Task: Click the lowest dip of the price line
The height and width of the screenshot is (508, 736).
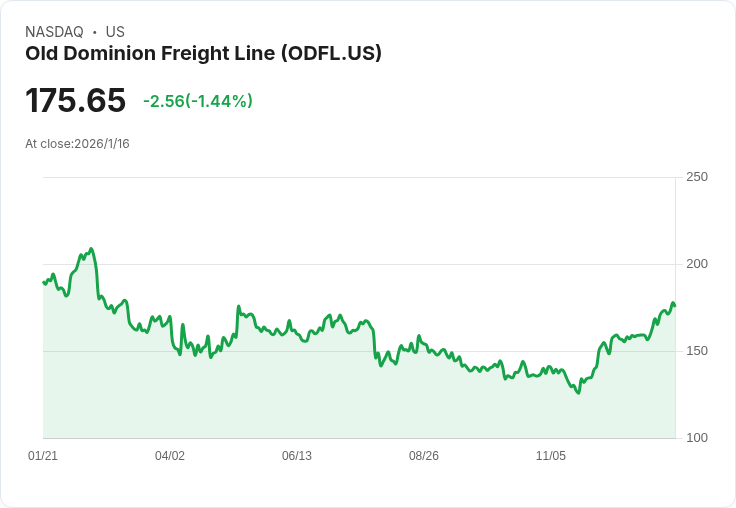Action: pyautogui.click(x=578, y=393)
